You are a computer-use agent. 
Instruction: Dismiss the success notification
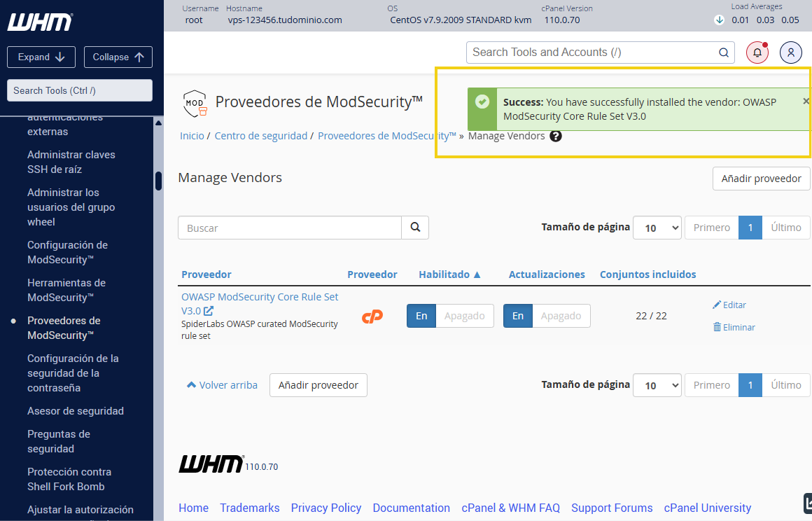point(806,102)
